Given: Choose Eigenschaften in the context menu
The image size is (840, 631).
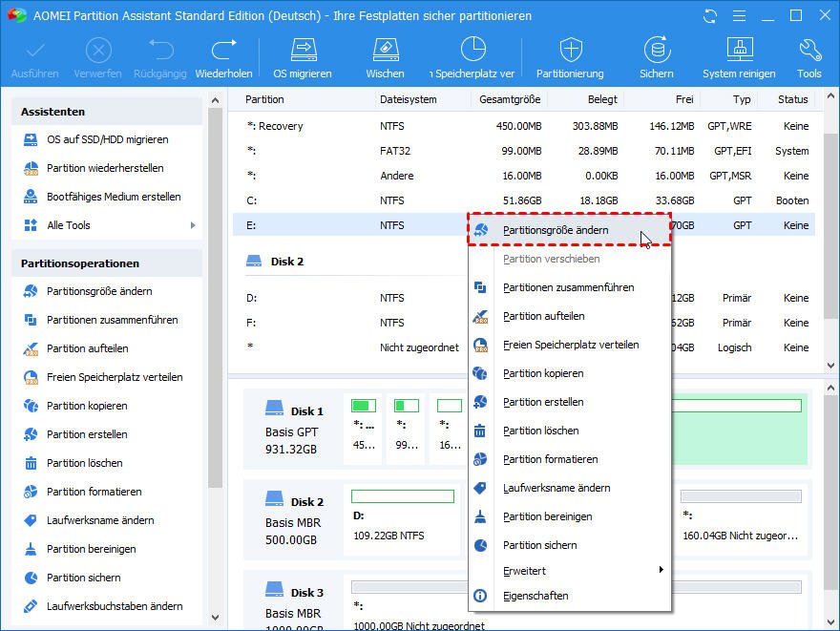Looking at the screenshot, I should 535,596.
